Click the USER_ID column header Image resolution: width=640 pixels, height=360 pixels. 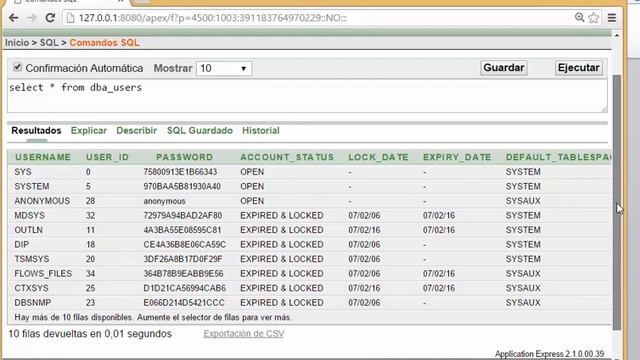[107, 157]
